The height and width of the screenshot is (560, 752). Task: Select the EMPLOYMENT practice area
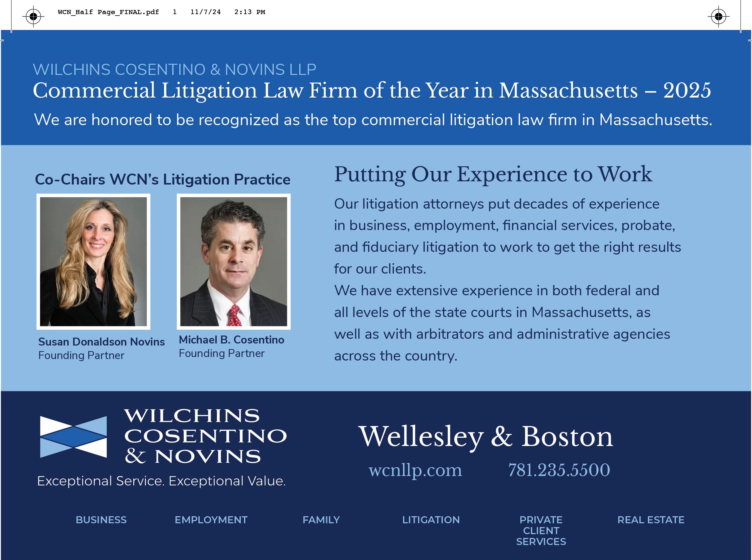click(211, 520)
